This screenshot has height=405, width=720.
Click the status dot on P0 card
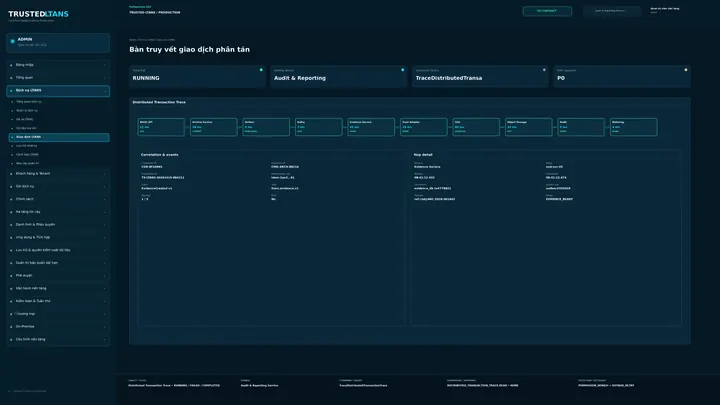686,70
